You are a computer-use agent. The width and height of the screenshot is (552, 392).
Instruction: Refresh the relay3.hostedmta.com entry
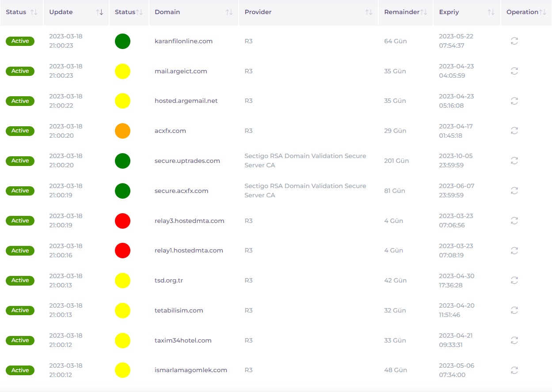[x=514, y=220]
